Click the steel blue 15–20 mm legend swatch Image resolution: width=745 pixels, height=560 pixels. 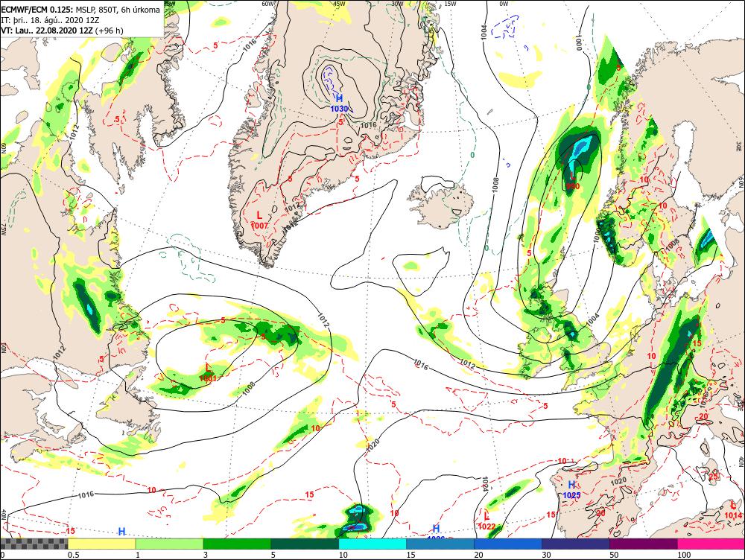[x=440, y=544]
